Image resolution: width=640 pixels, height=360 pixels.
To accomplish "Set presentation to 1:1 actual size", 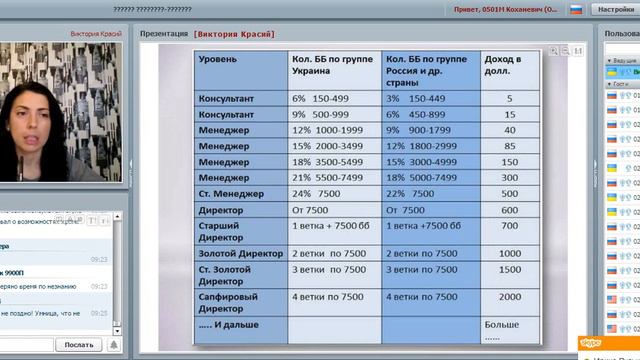I will coord(578,51).
